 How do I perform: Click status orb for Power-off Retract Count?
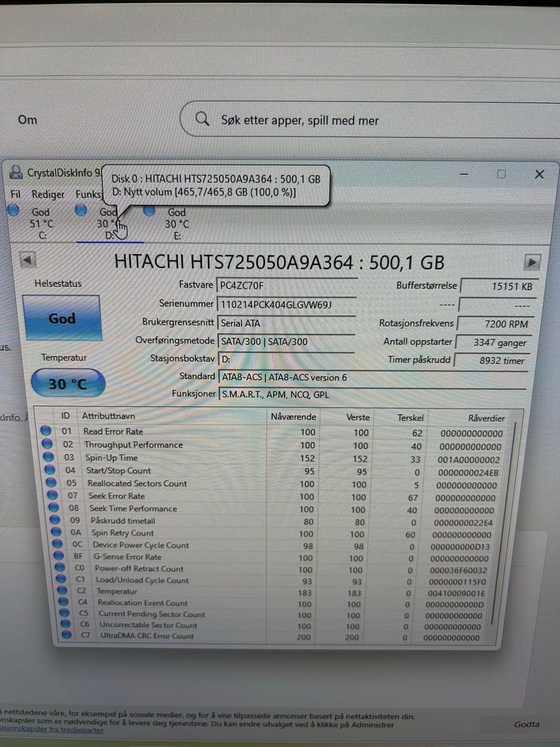coord(60,567)
